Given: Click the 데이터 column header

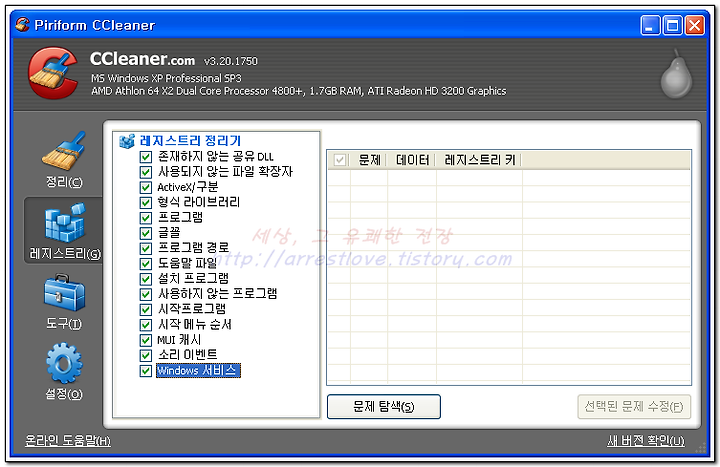Looking at the screenshot, I should [x=412, y=160].
